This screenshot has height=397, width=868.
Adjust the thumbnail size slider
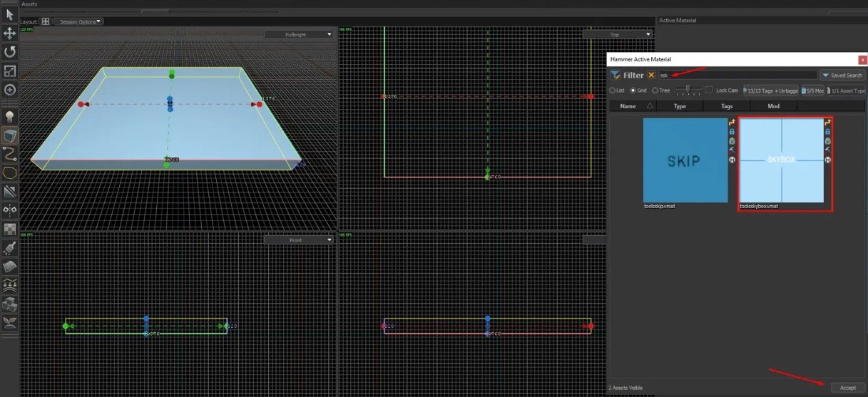click(x=688, y=90)
